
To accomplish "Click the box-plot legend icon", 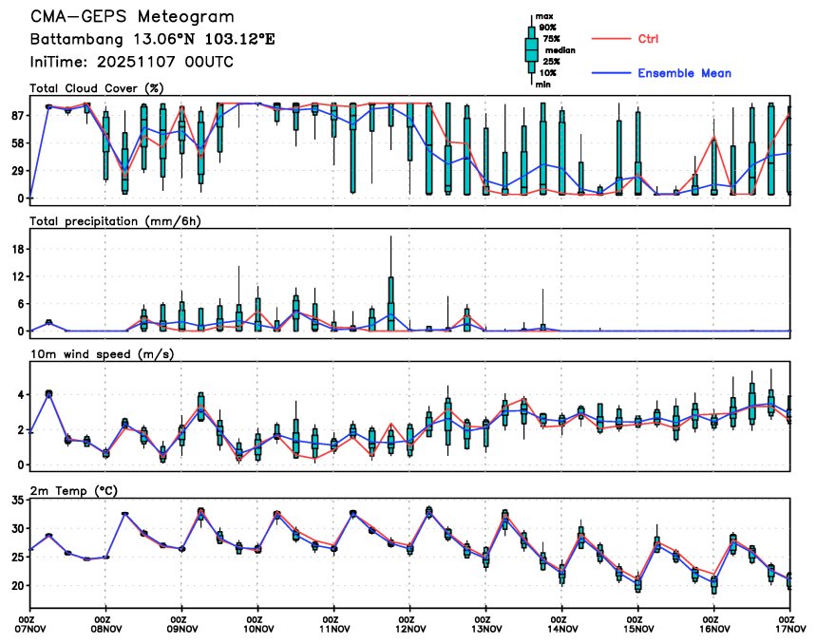I will pos(531,50).
